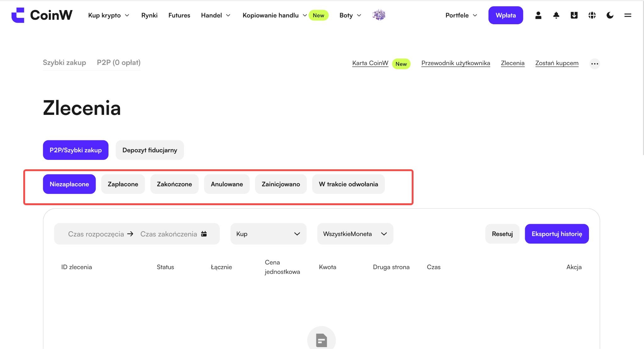Open the Przewodnik użytkownika link
Screen dimensions: 644x349
(x=456, y=63)
